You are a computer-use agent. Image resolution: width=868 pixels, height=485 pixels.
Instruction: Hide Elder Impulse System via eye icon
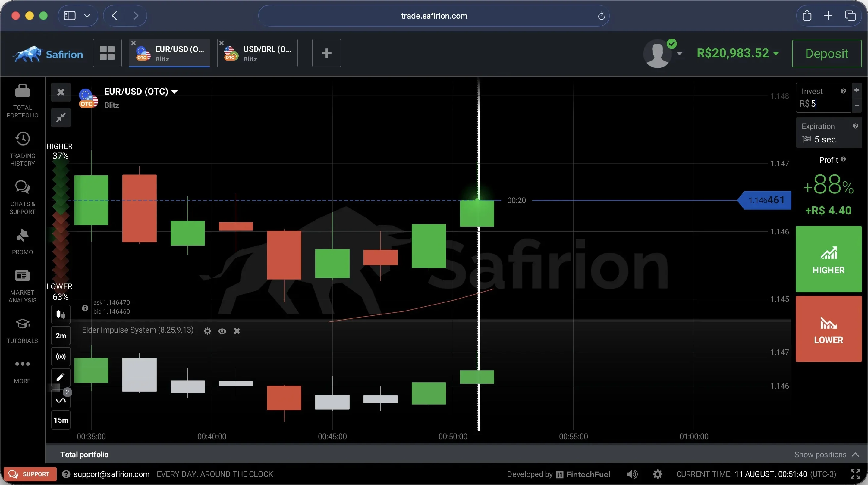tap(222, 331)
